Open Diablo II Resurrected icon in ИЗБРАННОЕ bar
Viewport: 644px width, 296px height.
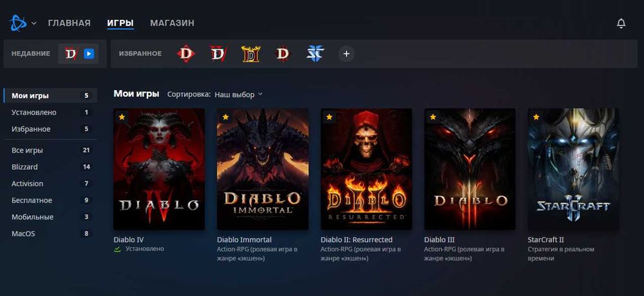coord(251,54)
